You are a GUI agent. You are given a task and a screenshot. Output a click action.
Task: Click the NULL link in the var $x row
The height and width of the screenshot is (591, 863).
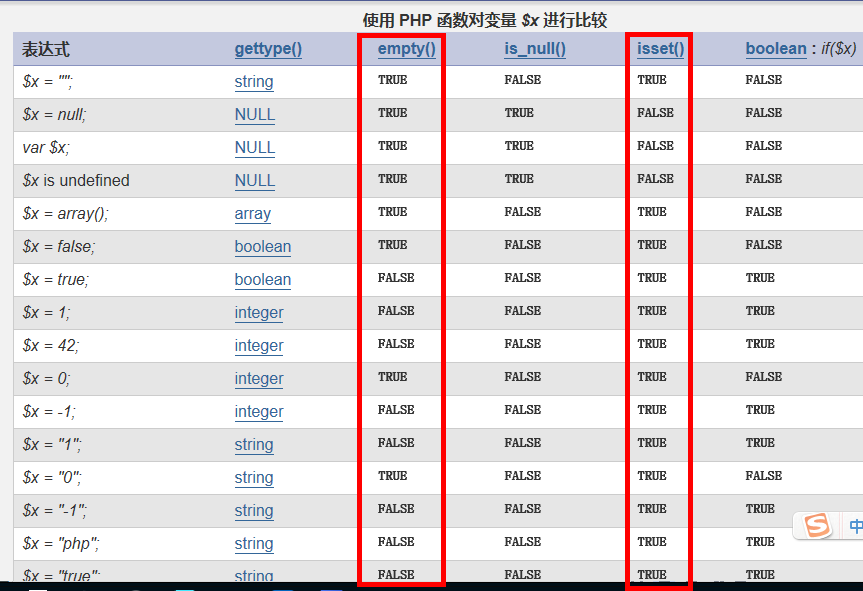coord(255,147)
